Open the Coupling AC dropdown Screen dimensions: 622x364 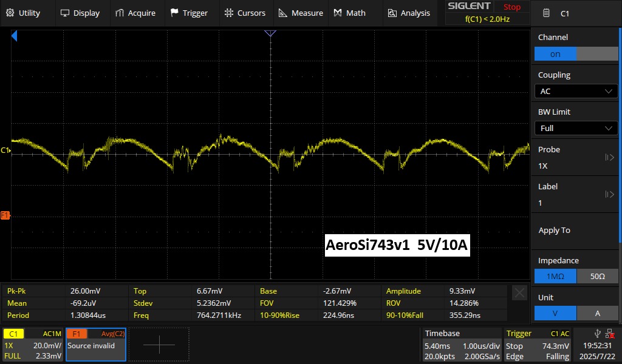(576, 91)
